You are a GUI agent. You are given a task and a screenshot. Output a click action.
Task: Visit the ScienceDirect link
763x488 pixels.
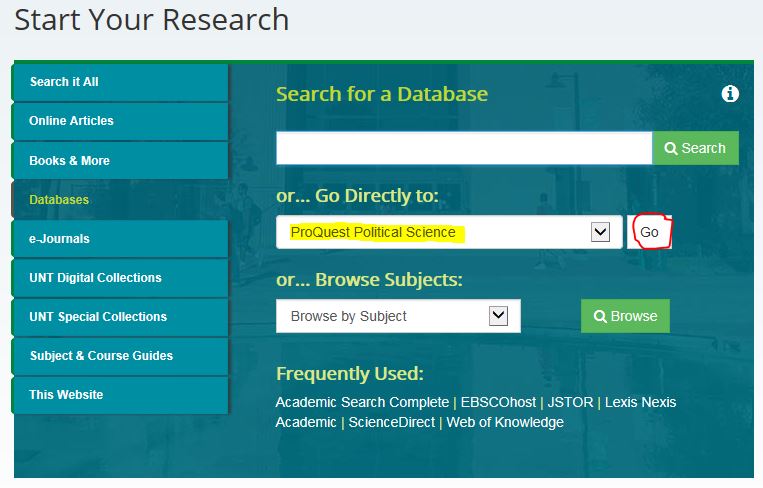click(x=392, y=422)
